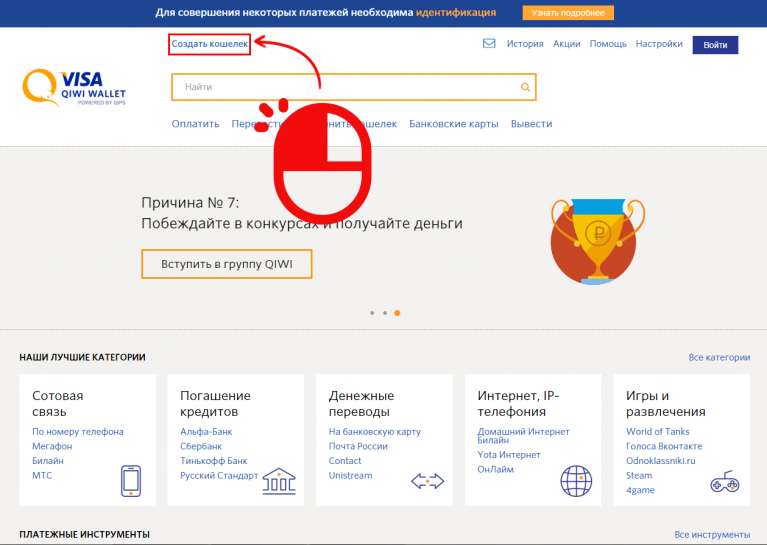Open the Yota Интернет link
Screen dimensions: 767x545
click(509, 455)
